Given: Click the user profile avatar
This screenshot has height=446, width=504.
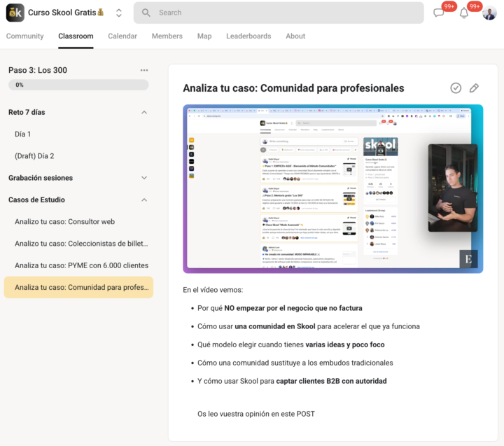Looking at the screenshot, I should pos(489,13).
